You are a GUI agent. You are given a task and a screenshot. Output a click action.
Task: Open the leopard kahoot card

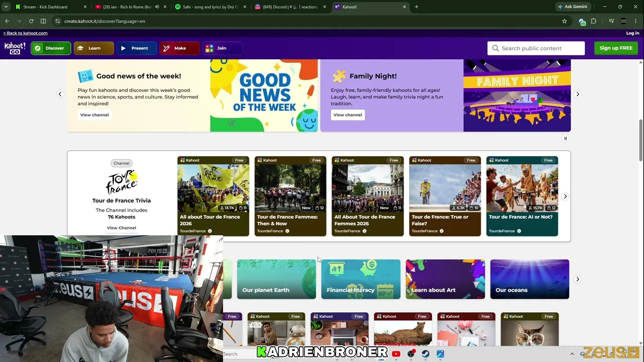[403, 329]
